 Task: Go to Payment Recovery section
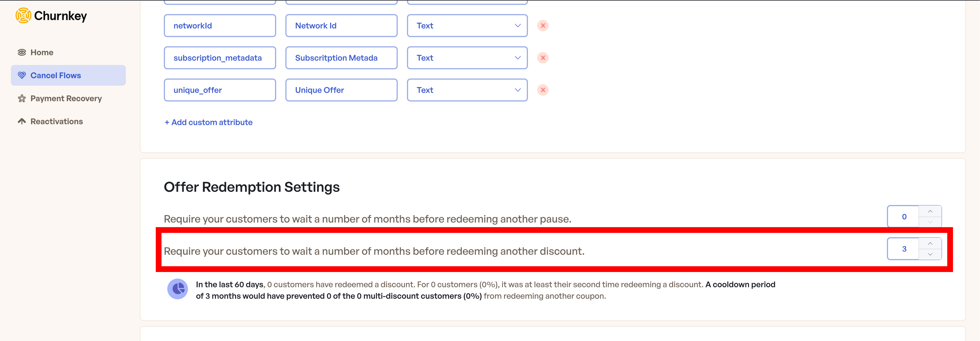66,99
